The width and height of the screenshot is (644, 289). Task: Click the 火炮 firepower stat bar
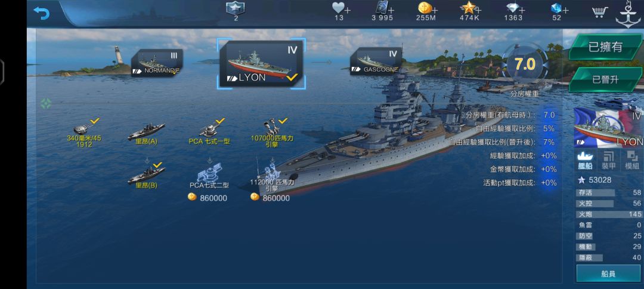pos(609,214)
